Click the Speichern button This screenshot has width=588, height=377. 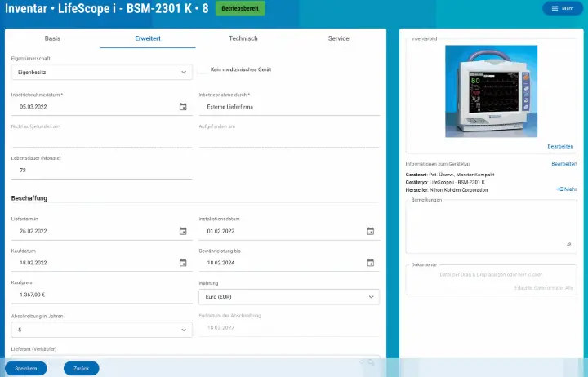point(26,368)
